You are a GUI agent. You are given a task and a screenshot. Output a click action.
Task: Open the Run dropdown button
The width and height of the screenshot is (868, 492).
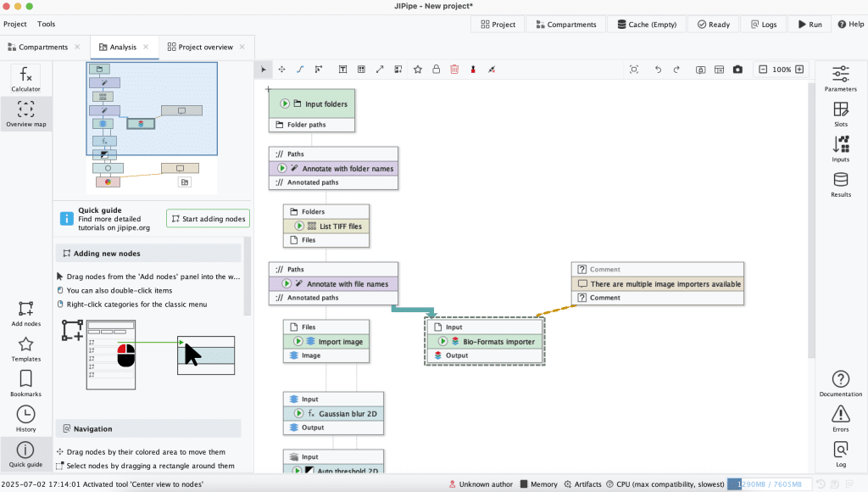pyautogui.click(x=809, y=25)
